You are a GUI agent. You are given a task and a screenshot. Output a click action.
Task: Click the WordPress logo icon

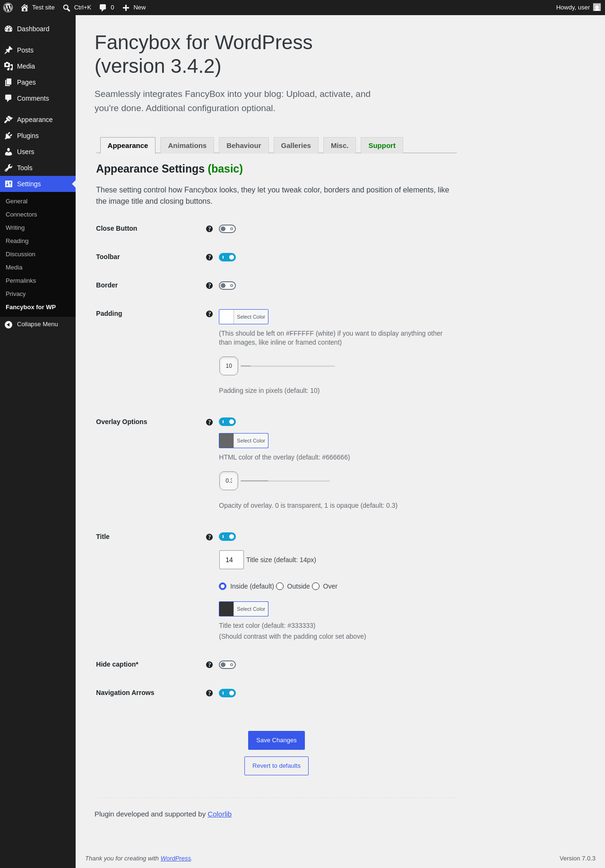click(x=8, y=8)
